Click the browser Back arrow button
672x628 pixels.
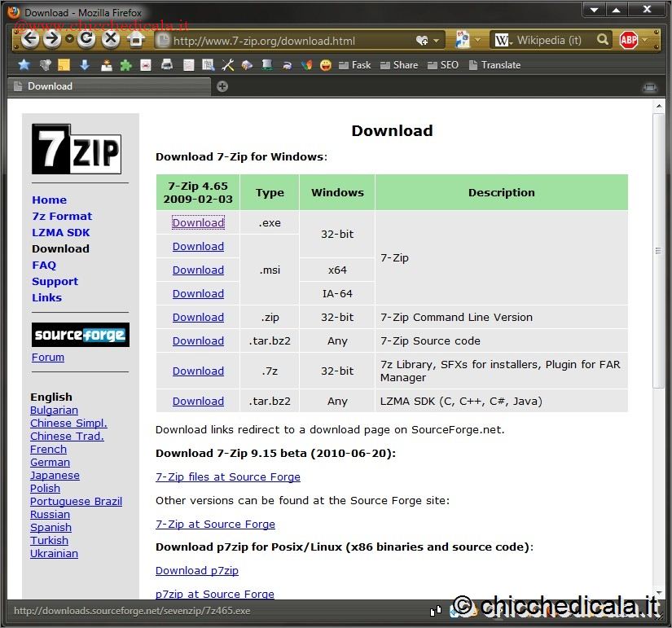pos(30,39)
